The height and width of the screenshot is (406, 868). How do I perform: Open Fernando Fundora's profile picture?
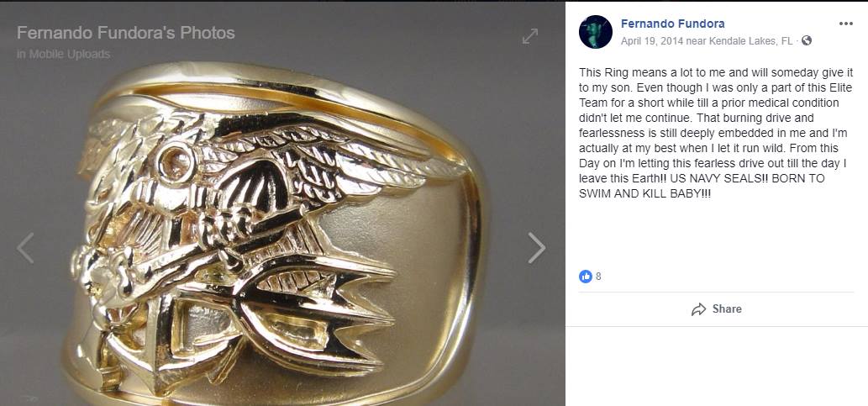(595, 32)
